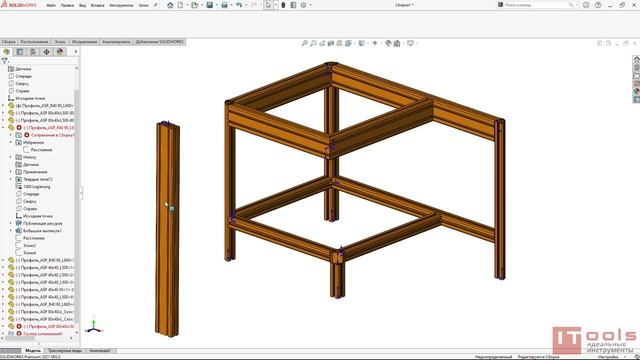This screenshot has height=360, width=640.
Task: Open a file with the Open folder icon
Action: [x=195, y=5]
